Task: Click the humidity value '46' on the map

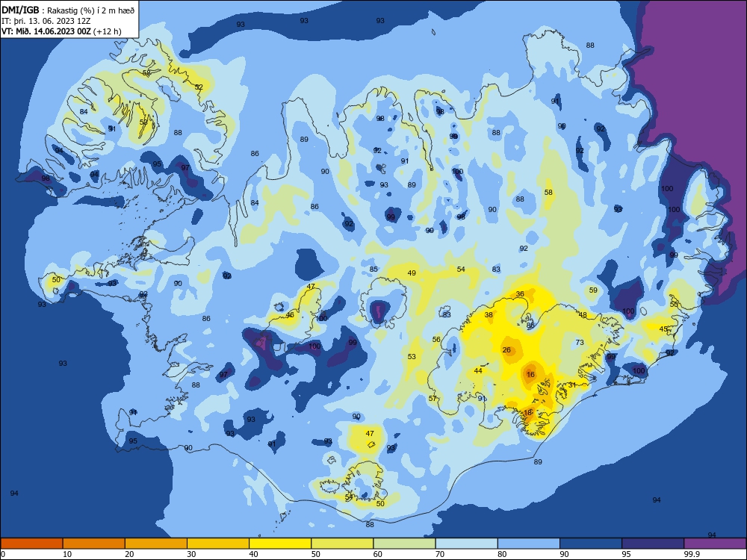Action: coord(290,315)
